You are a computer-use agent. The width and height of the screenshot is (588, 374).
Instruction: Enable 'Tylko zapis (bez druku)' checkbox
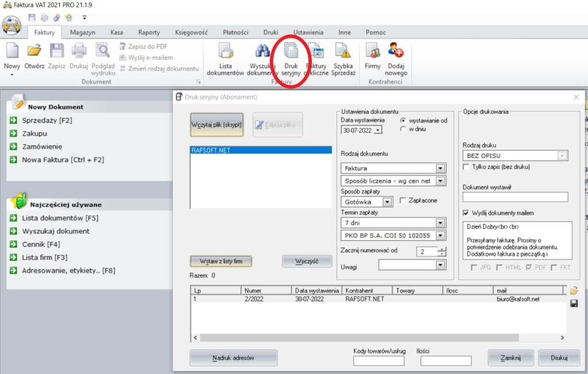pyautogui.click(x=466, y=167)
